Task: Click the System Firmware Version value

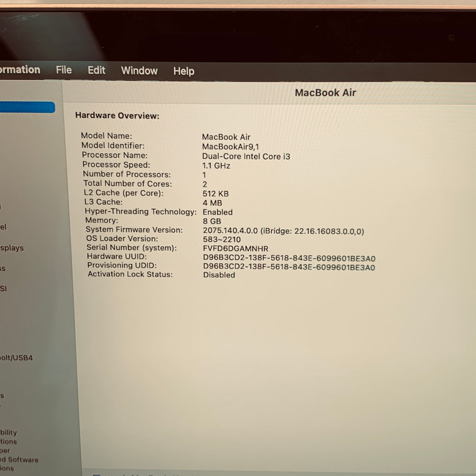Action: (x=283, y=231)
